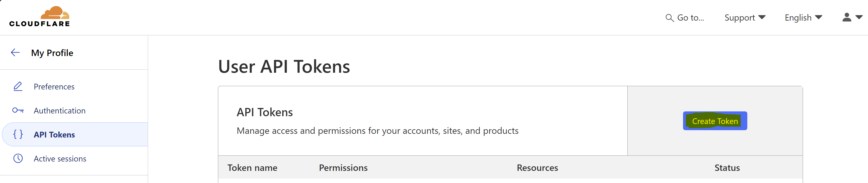Viewport: 868px width, 183px height.
Task: Select Authentication in the sidebar
Action: [x=59, y=110]
